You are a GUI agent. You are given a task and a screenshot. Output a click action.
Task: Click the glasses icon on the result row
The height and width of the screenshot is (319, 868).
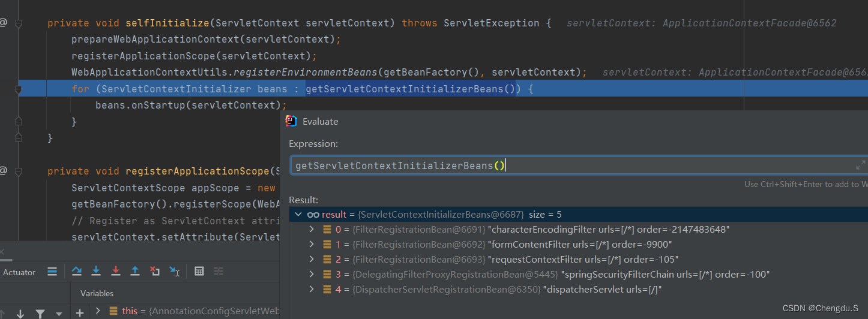tap(313, 215)
